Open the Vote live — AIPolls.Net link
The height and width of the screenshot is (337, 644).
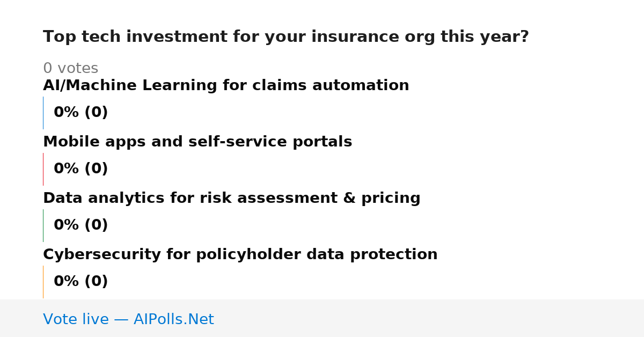[128, 320]
